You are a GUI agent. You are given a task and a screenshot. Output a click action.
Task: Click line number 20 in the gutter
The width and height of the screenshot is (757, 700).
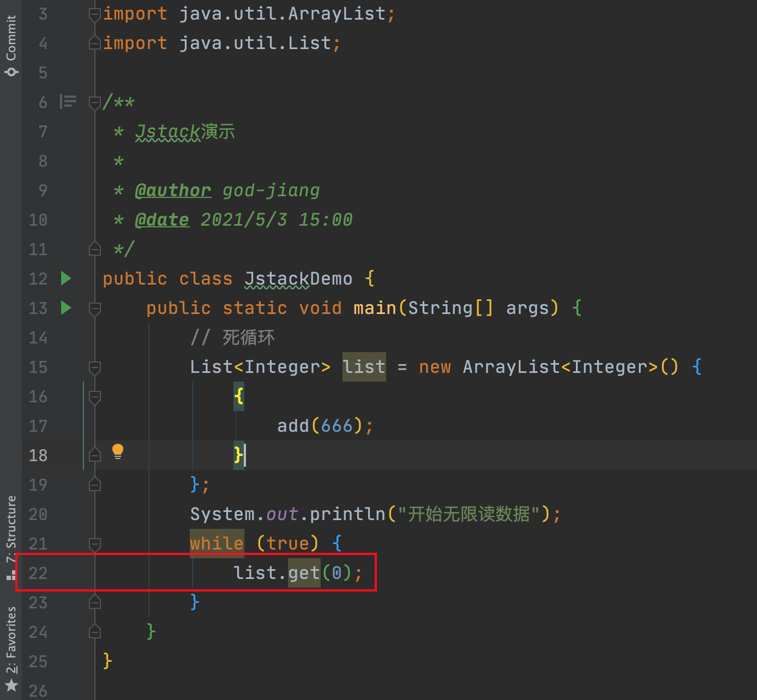[38, 514]
